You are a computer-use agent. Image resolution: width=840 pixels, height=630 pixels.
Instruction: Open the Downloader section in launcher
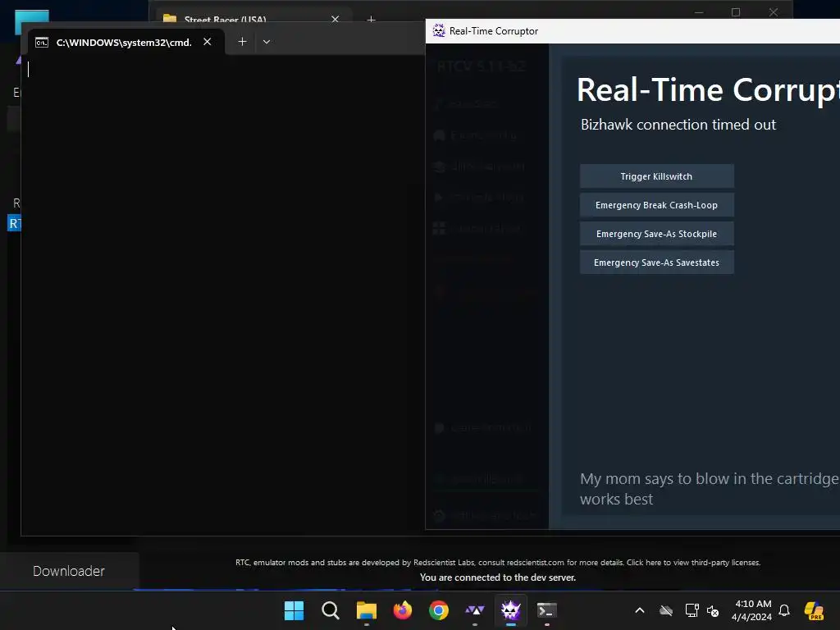(69, 571)
